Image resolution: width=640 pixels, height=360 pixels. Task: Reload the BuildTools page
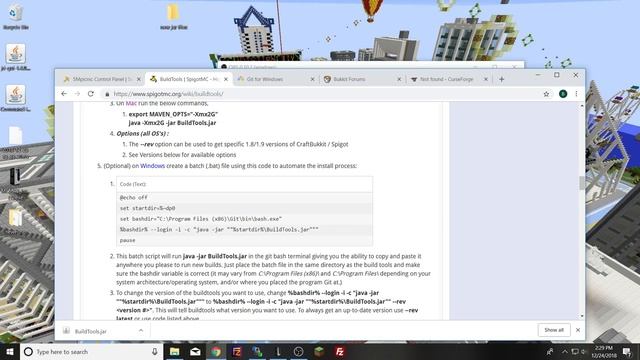[x=91, y=94]
